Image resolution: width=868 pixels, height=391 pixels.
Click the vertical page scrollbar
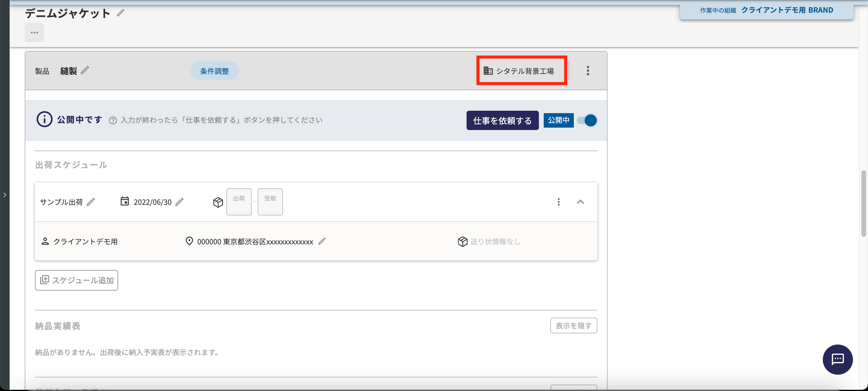[x=863, y=203]
